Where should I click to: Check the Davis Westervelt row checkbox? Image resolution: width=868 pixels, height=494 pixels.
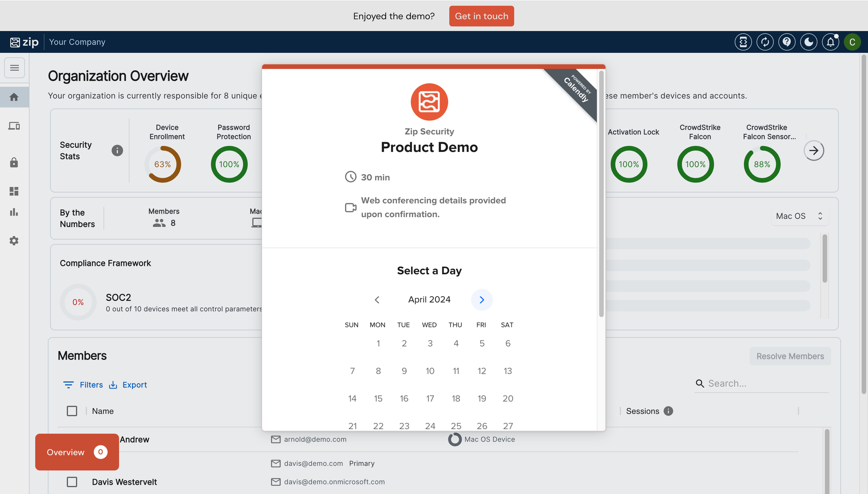coord(72,482)
